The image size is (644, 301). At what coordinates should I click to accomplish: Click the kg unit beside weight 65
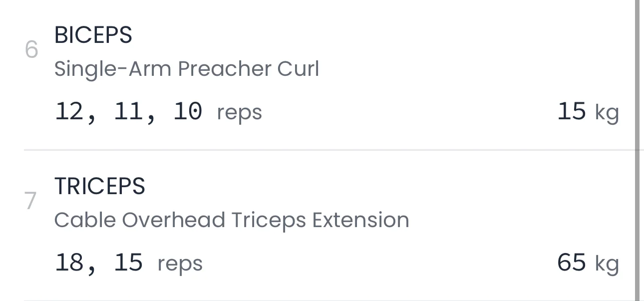pos(607,265)
